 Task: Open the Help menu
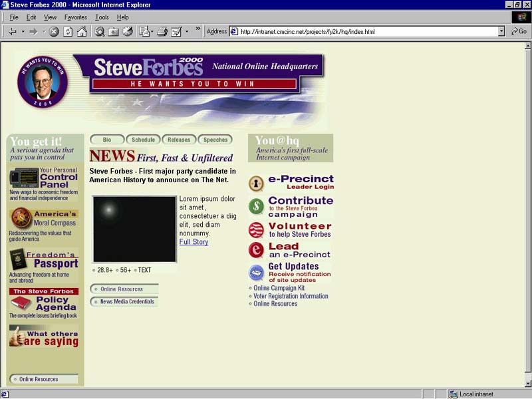coord(122,17)
